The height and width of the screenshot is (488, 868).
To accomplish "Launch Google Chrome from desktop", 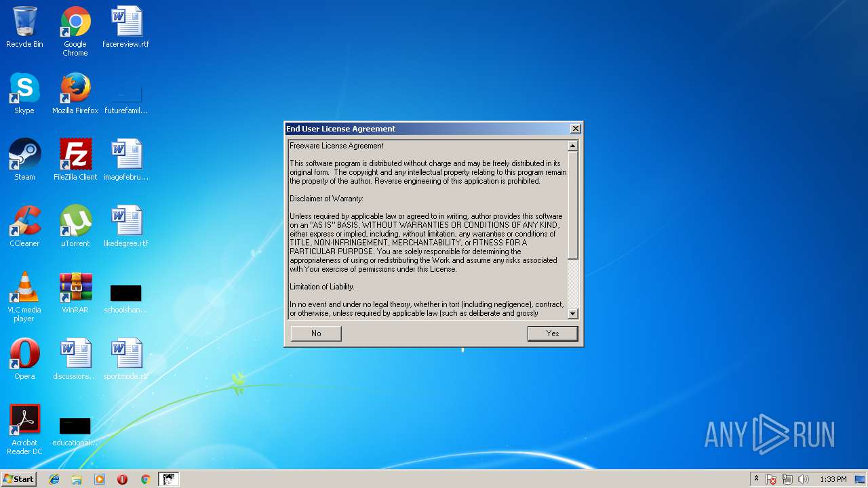I will tap(75, 31).
